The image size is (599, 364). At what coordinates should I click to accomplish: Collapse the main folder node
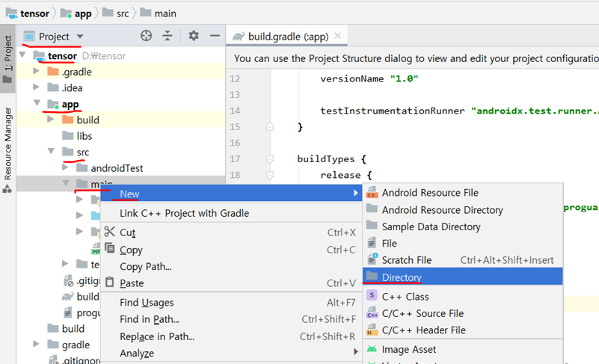pos(66,184)
